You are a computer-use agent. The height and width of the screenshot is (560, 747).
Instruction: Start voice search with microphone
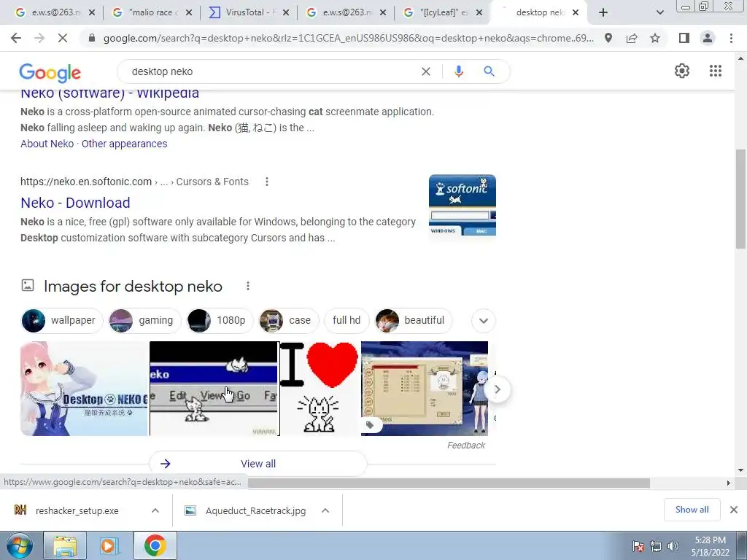(458, 71)
